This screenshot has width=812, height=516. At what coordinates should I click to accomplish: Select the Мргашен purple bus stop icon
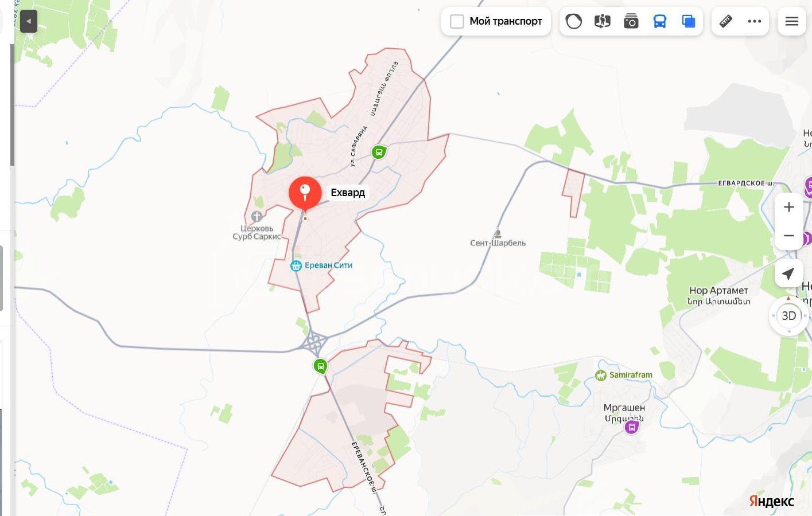[x=632, y=427]
